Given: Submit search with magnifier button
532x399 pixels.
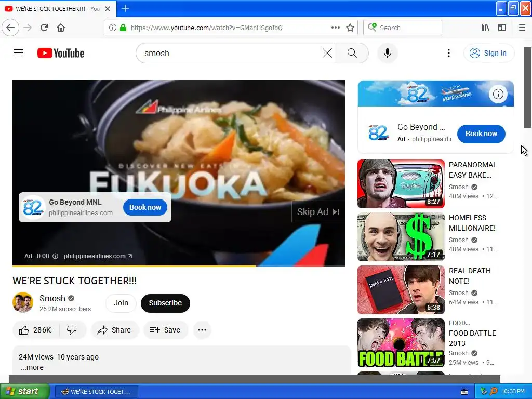Looking at the screenshot, I should [352, 53].
